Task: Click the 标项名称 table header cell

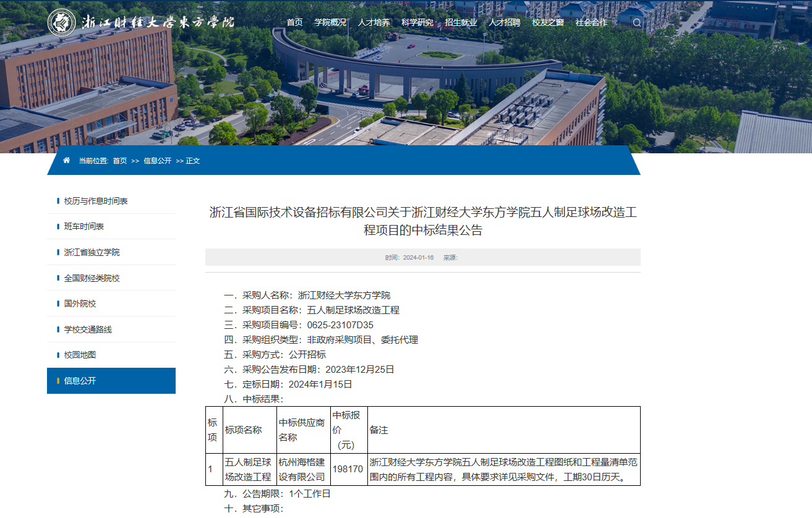Action: 250,430
